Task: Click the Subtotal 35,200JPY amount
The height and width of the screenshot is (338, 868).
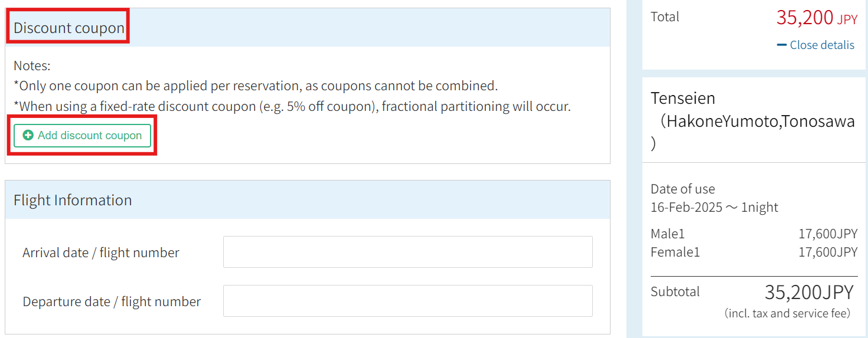Action: 809,293
